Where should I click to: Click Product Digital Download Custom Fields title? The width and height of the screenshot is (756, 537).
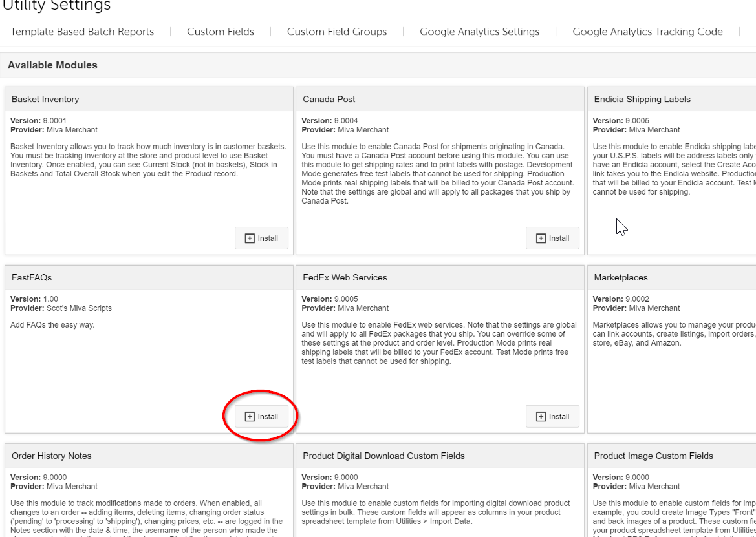point(383,456)
